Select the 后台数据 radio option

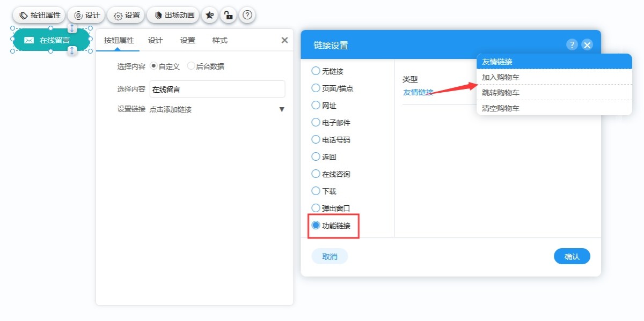click(206, 66)
